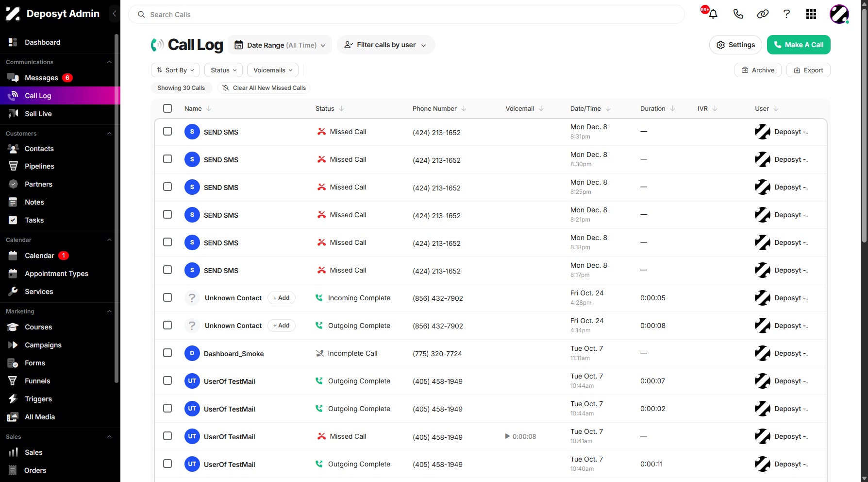Screen dimensions: 868x482
Task: Click the Deposyt logo icon
Action: [x=13, y=14]
